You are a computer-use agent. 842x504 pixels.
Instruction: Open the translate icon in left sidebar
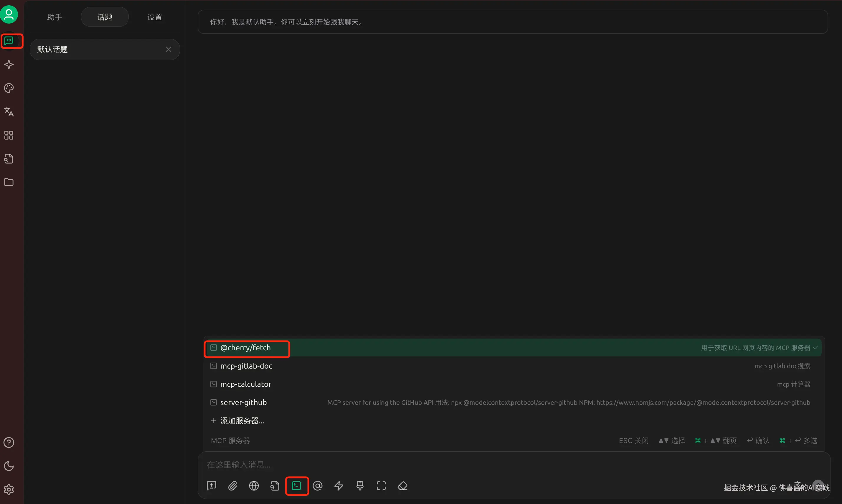(x=9, y=111)
